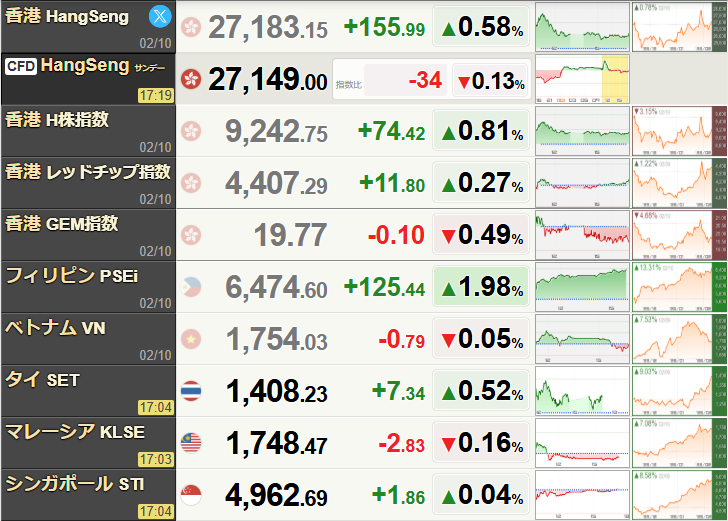
Task: Click the flag icon in the 香港 GEM指数 row
Action: pos(191,235)
